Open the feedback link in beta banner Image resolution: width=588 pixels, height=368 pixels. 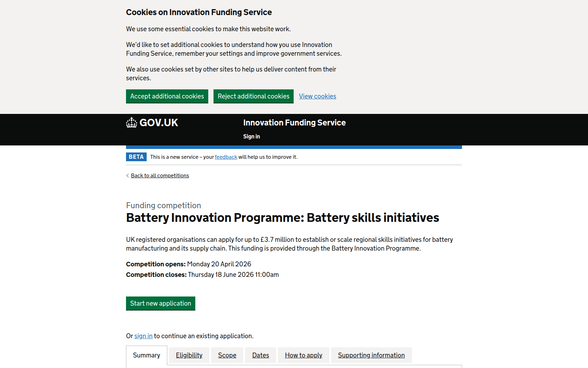[x=226, y=157]
